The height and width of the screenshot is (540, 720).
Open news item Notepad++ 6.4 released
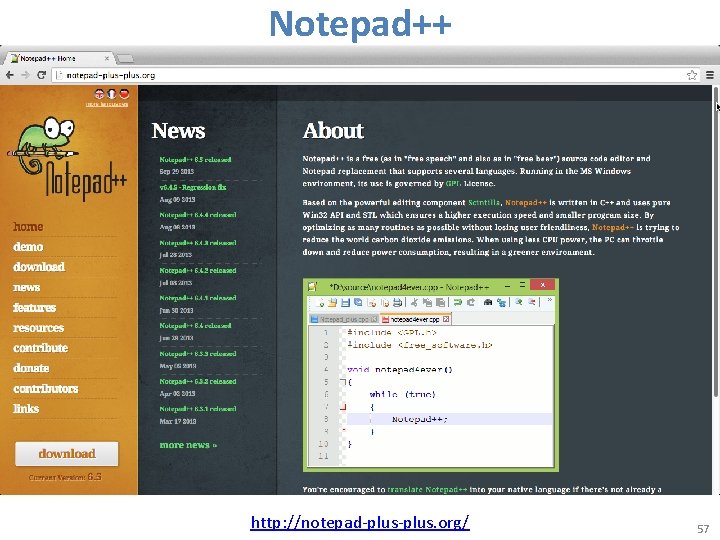pyautogui.click(x=195, y=326)
